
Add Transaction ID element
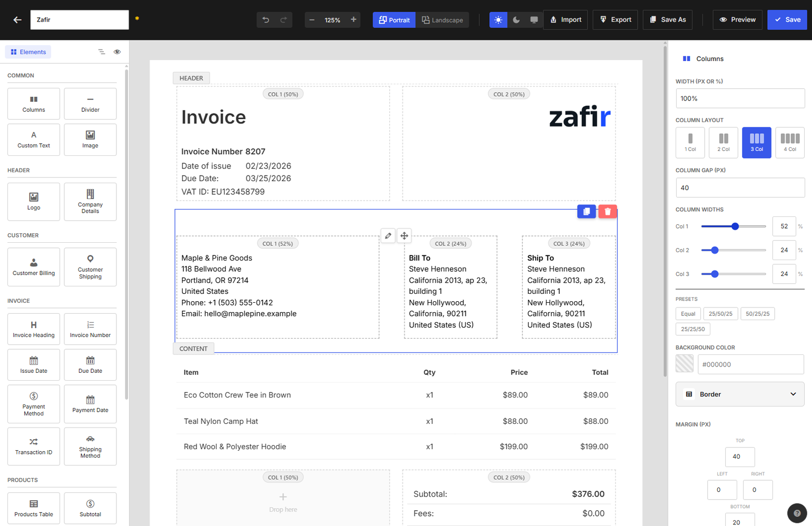[34, 446]
